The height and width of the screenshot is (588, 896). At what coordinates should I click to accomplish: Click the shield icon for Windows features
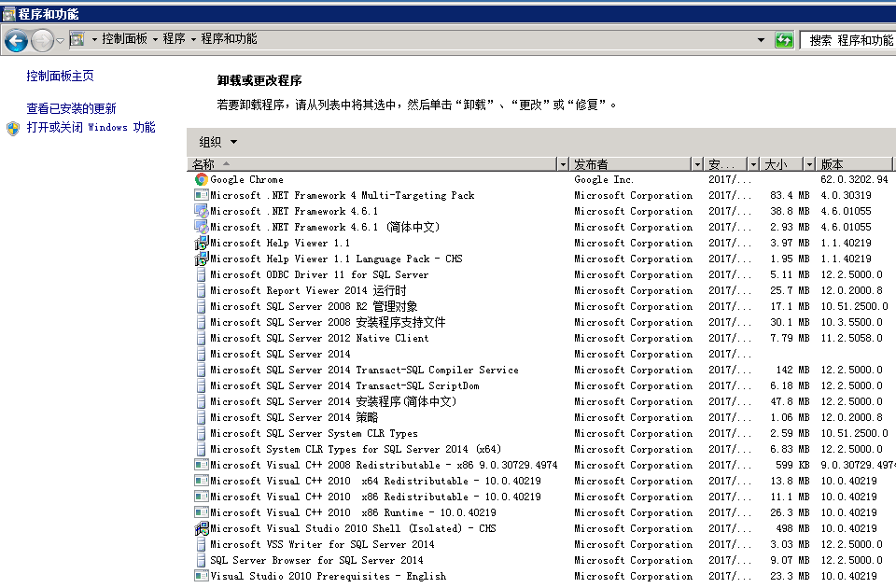13,128
